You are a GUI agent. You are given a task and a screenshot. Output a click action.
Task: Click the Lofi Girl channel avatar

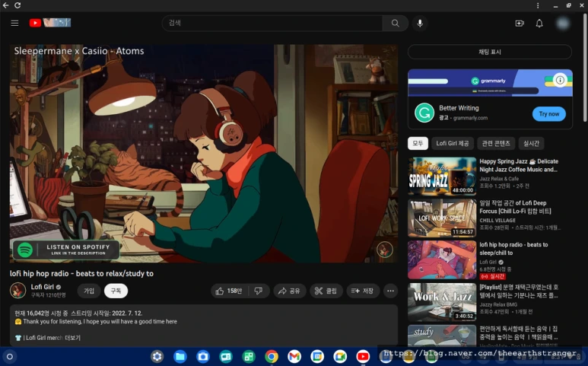(17, 291)
